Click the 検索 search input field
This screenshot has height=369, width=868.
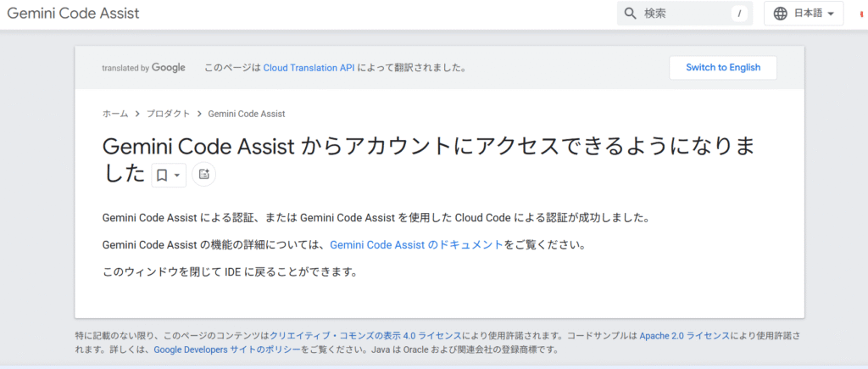[x=685, y=14]
